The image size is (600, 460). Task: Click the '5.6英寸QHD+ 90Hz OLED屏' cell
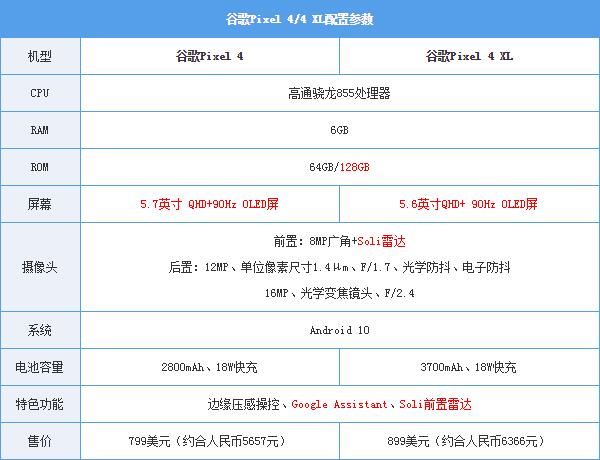point(468,204)
